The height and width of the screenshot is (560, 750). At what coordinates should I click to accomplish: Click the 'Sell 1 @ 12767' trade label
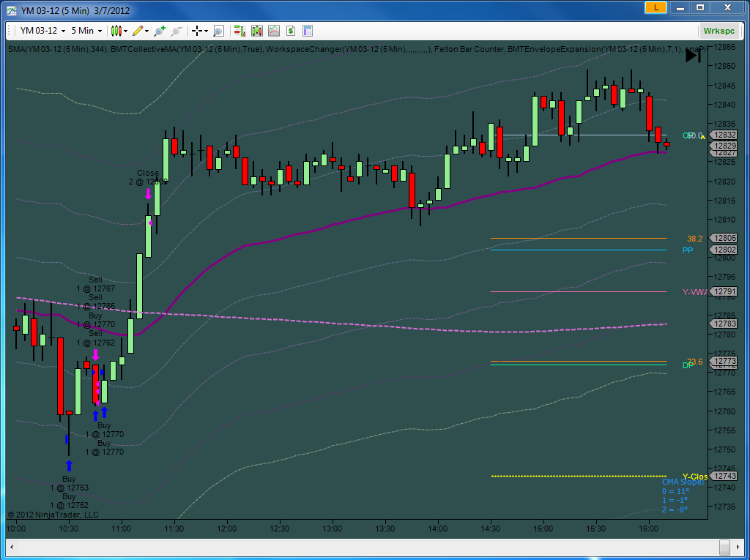pyautogui.click(x=95, y=284)
